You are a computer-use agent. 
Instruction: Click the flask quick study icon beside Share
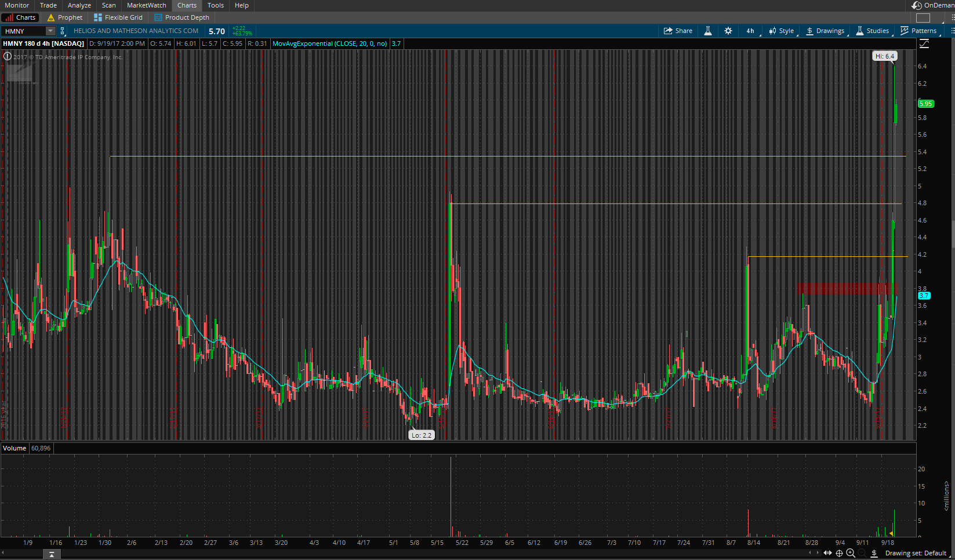(707, 31)
